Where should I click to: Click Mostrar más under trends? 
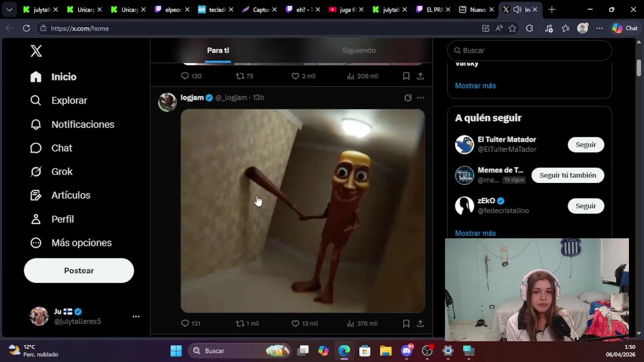coord(475,85)
